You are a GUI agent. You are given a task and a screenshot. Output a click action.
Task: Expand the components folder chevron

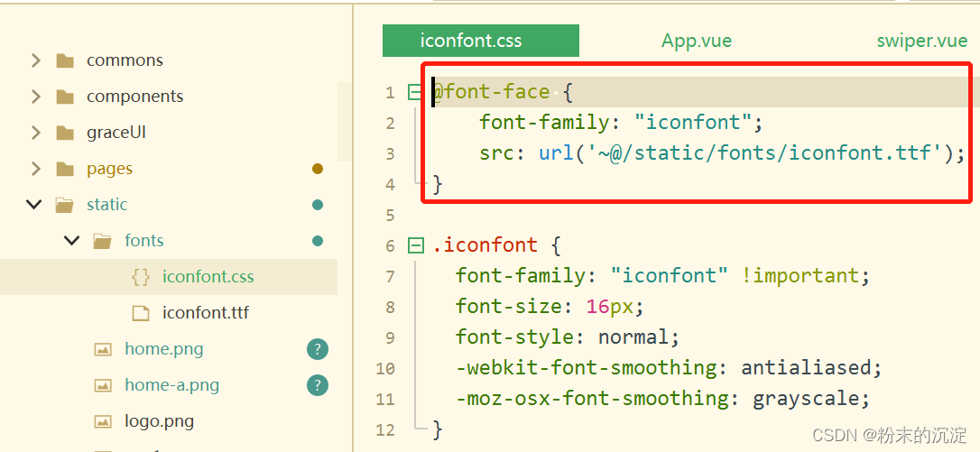(x=35, y=97)
